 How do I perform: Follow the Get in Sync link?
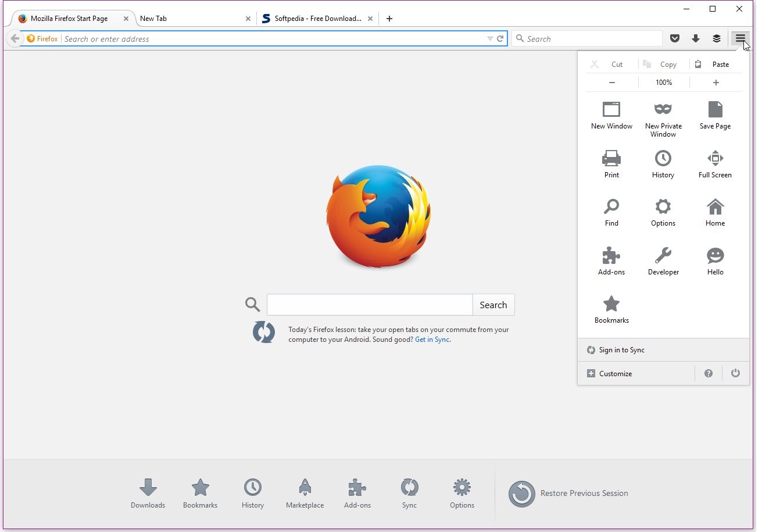click(432, 340)
